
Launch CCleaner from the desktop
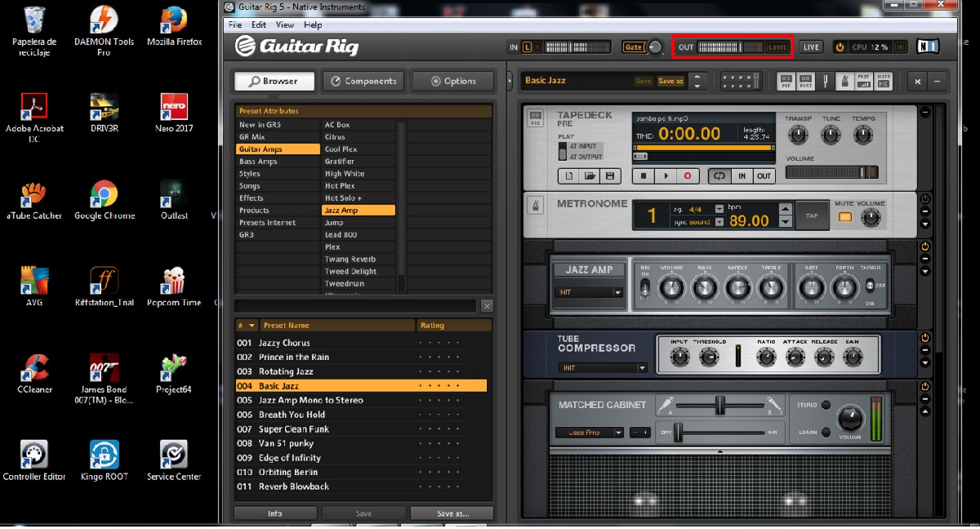point(34,374)
